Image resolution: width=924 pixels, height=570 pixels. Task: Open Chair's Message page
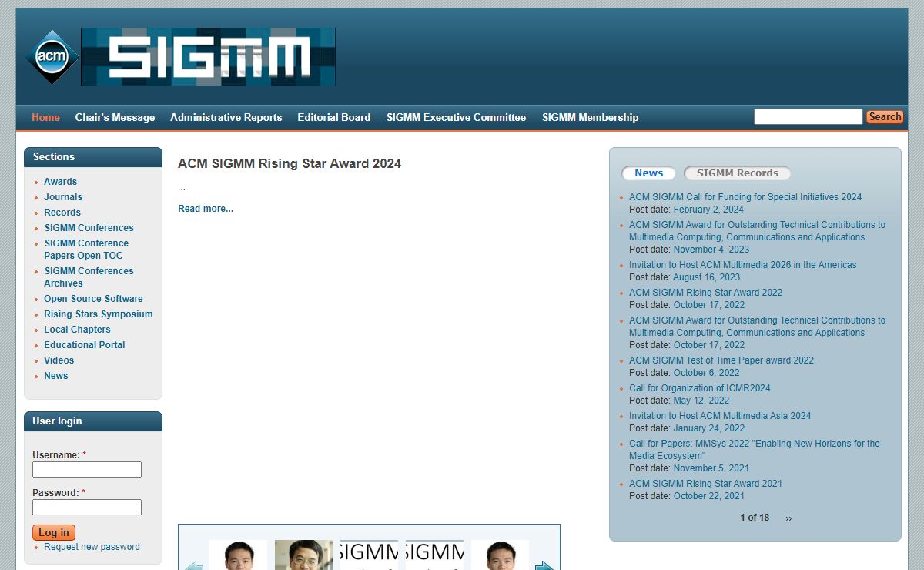[115, 117]
